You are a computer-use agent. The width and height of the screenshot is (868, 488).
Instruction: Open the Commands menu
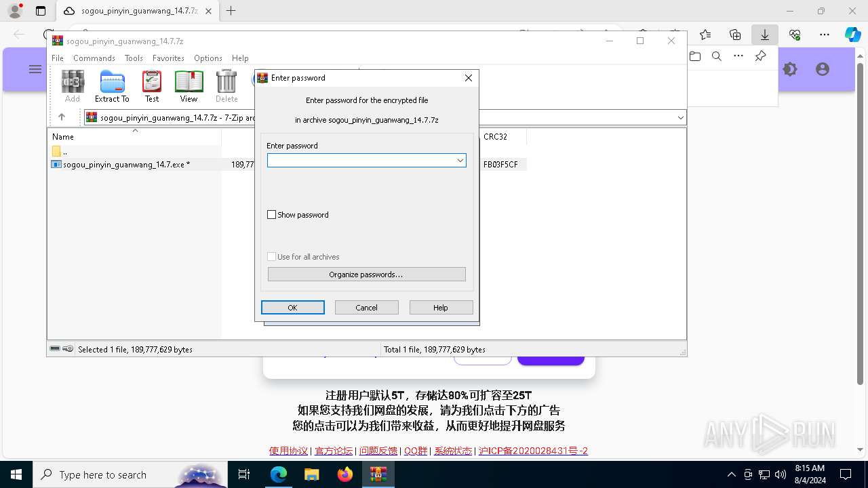pyautogui.click(x=94, y=58)
